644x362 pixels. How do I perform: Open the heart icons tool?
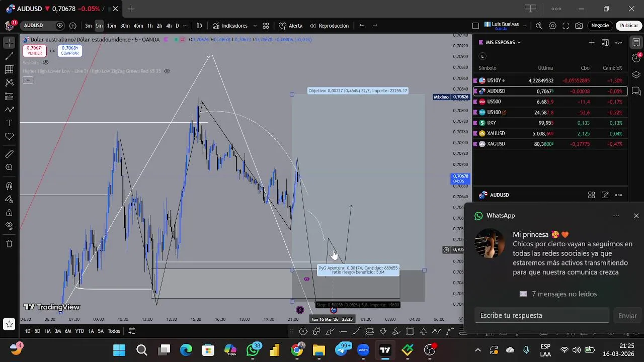click(9, 136)
